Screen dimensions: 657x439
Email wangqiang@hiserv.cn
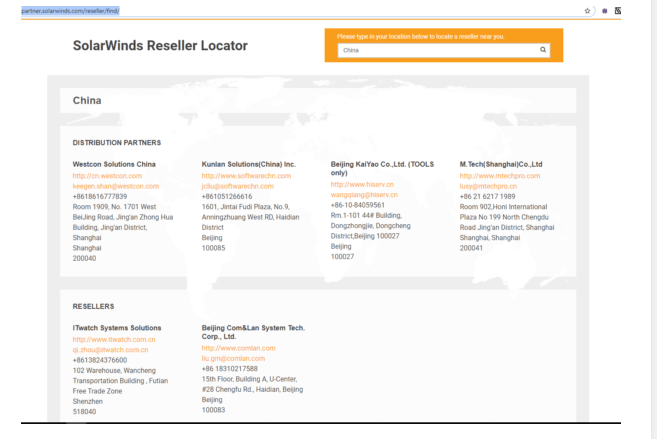tap(364, 195)
